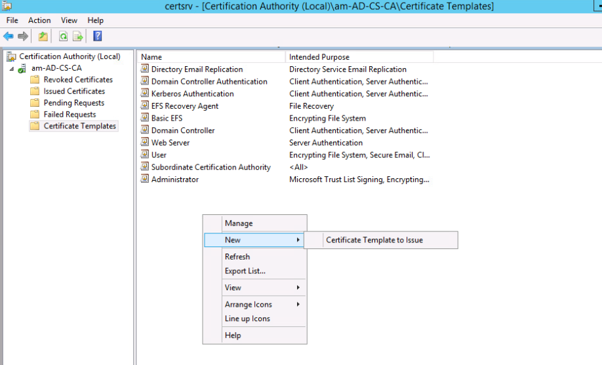This screenshot has width=602, height=365.
Task: Select Issued Certificates in the tree
Action: 74,91
